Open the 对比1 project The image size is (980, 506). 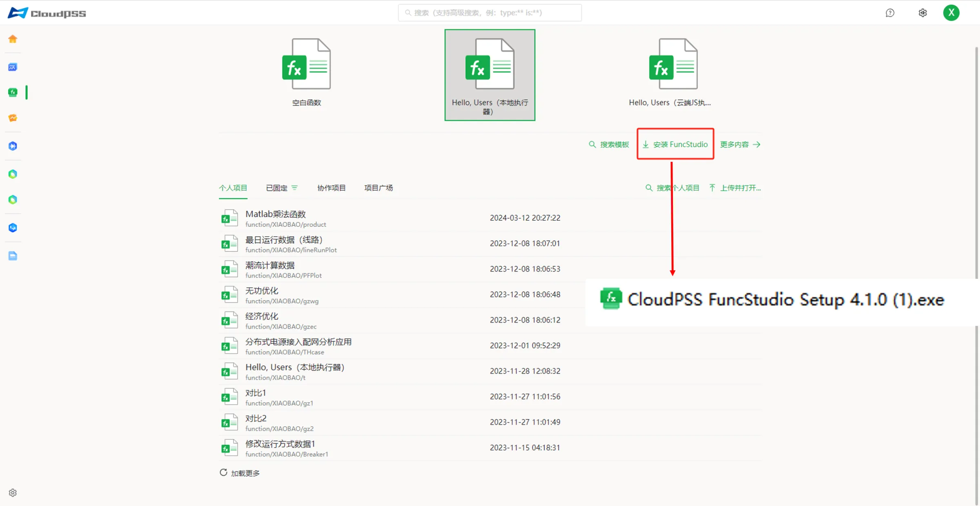coord(490,397)
